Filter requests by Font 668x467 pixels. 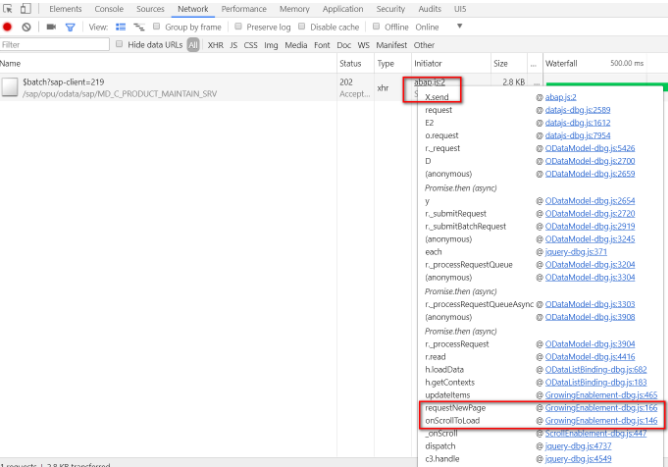[x=322, y=45]
